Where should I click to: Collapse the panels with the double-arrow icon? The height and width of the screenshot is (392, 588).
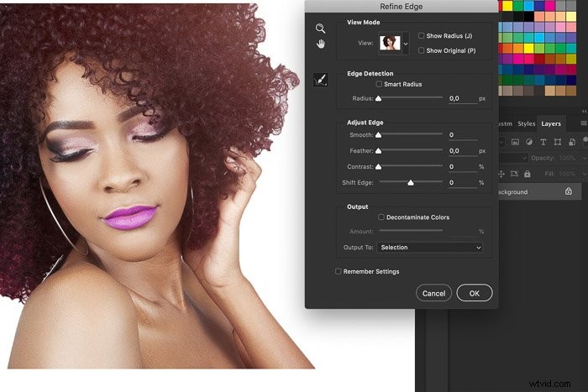585,112
